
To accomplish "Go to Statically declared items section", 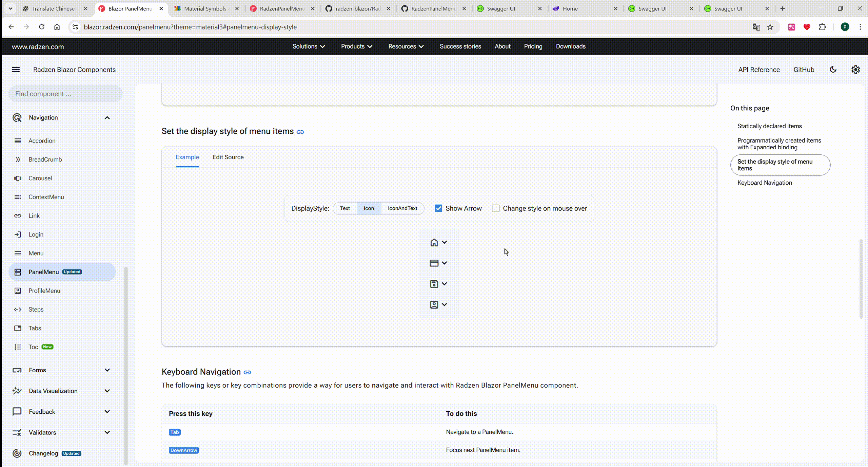I will coord(769,126).
